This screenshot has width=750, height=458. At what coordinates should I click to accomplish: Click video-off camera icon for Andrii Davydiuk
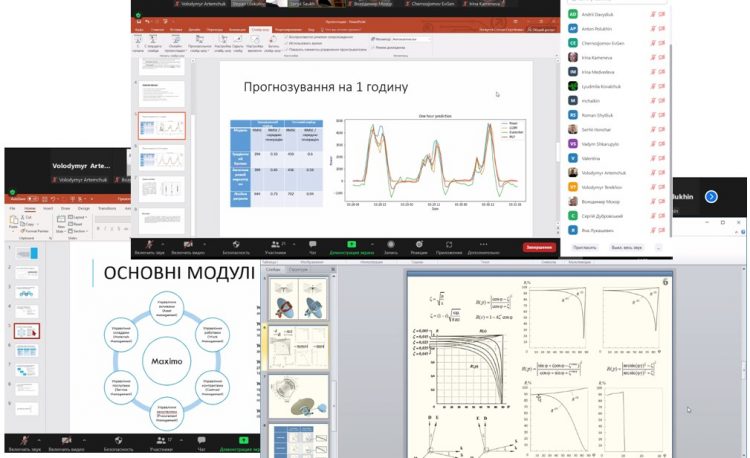[662, 14]
